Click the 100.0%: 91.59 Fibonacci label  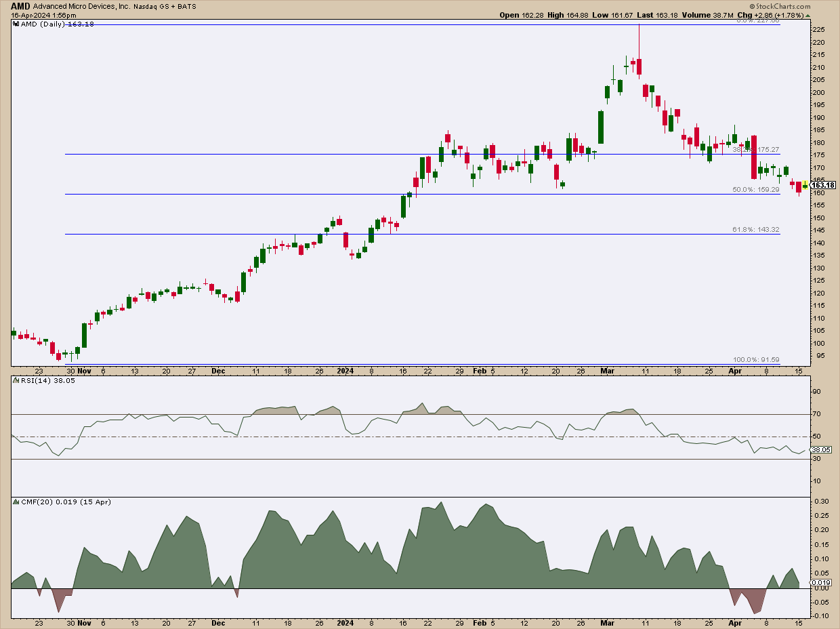coord(756,360)
